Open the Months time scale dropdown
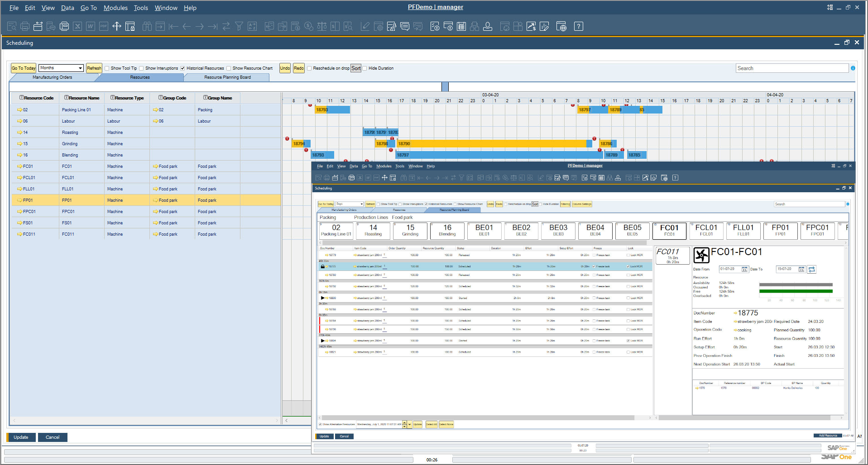The height and width of the screenshot is (465, 868). pos(80,68)
